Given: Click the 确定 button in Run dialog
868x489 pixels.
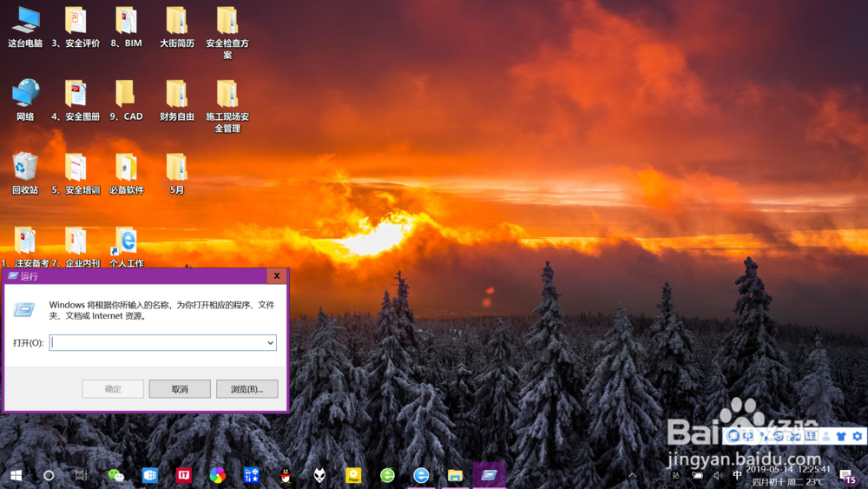Looking at the screenshot, I should [113, 389].
